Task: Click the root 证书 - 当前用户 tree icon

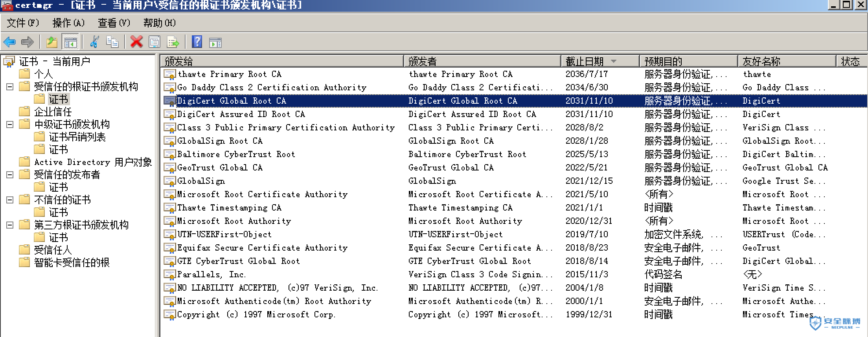Action: click(9, 61)
